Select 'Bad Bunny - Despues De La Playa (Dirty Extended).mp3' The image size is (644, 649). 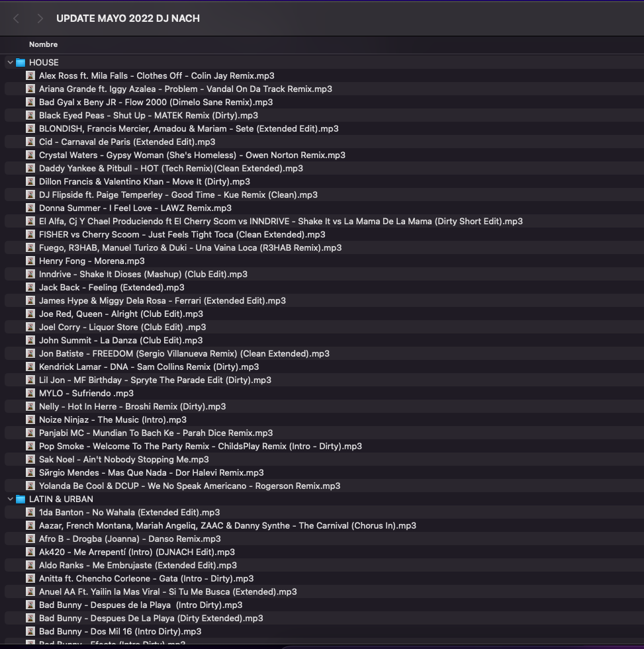pyautogui.click(x=151, y=619)
